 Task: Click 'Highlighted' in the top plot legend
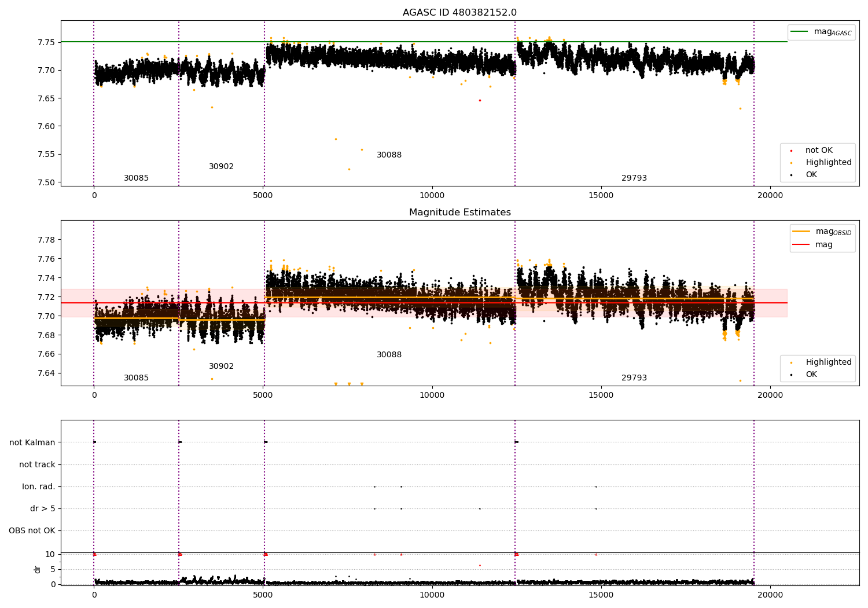(x=829, y=163)
